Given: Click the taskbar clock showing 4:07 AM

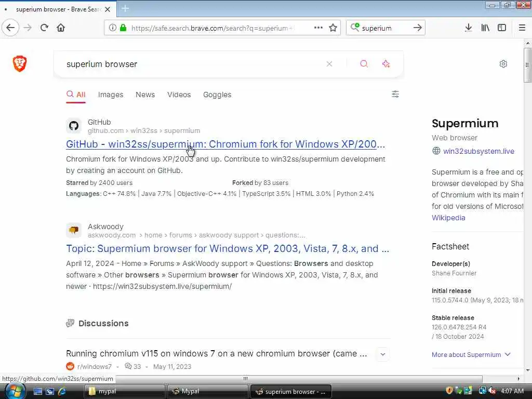Looking at the screenshot, I should coord(512,391).
